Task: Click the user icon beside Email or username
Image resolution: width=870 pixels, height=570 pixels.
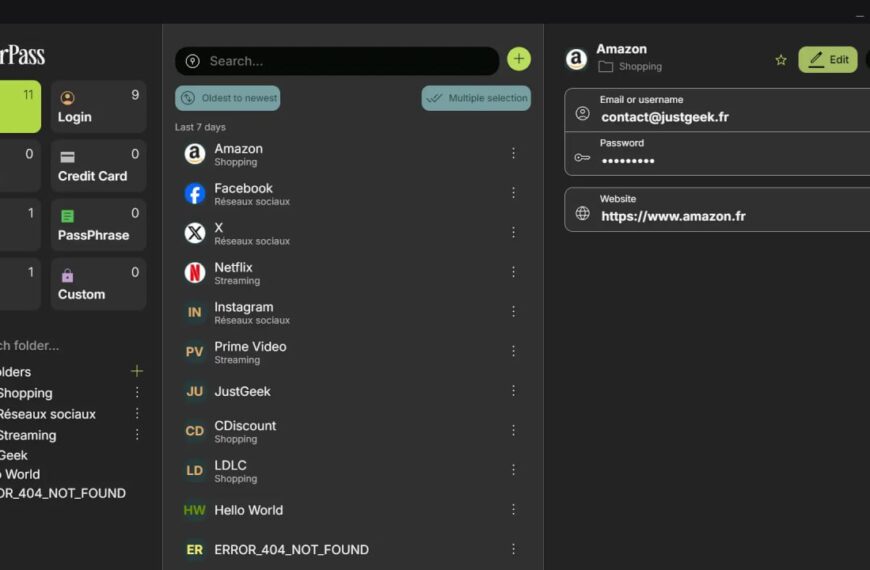Action: tap(583, 113)
